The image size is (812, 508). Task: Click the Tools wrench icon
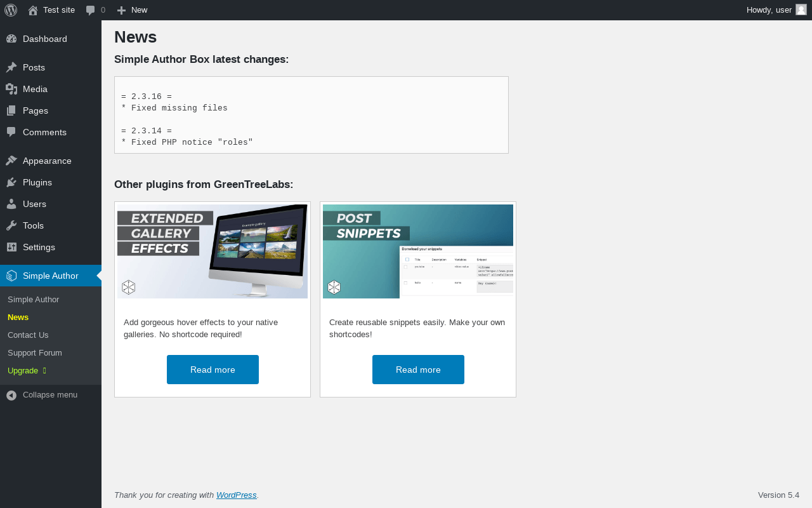11,225
